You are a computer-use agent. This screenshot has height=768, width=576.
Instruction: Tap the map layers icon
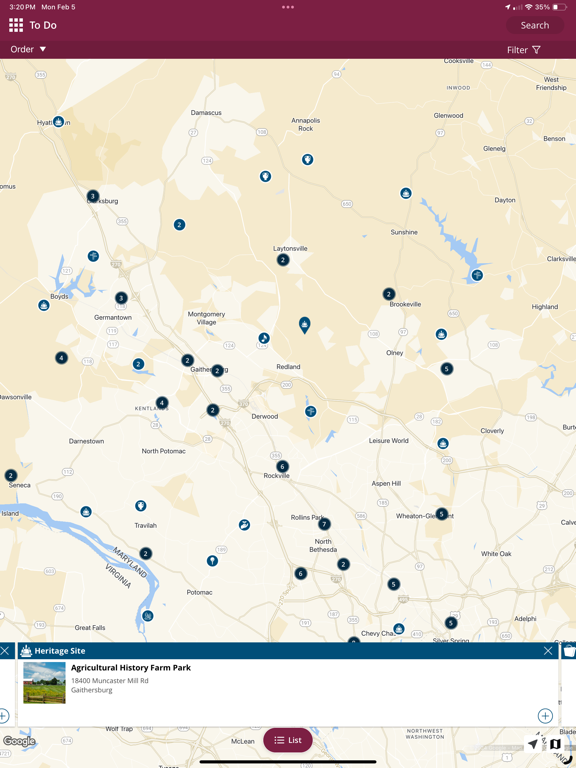tap(555, 744)
